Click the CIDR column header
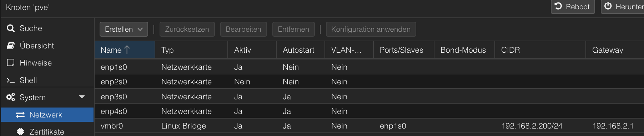The image size is (644, 136). click(x=540, y=50)
